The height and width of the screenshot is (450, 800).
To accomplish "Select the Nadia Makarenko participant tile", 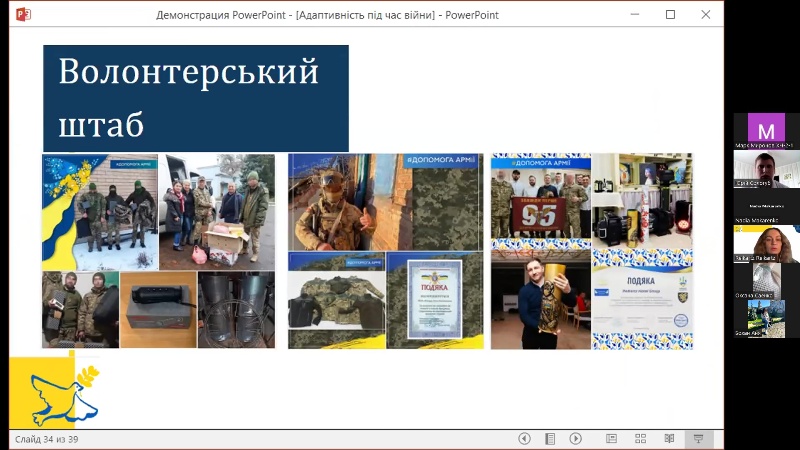I will (x=766, y=206).
